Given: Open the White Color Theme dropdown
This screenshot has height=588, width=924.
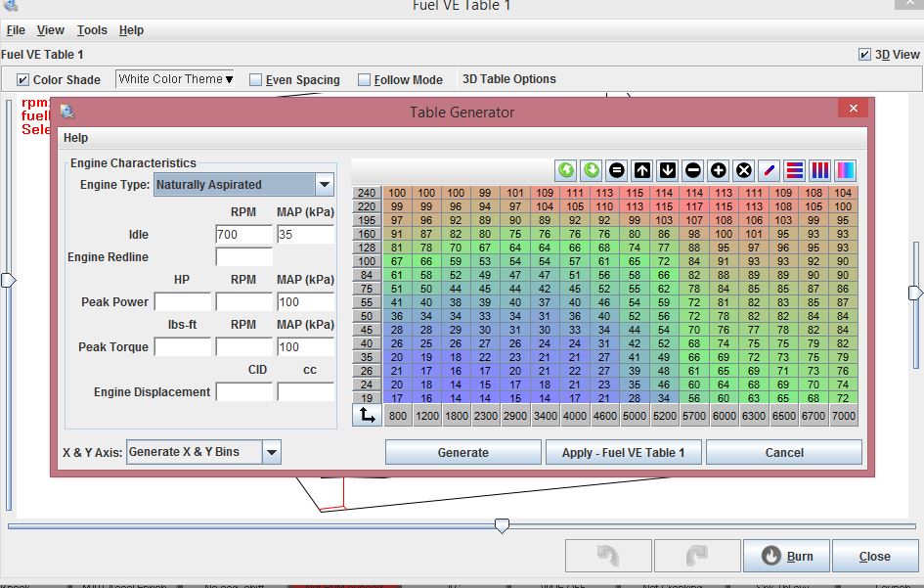Looking at the screenshot, I should tap(176, 79).
